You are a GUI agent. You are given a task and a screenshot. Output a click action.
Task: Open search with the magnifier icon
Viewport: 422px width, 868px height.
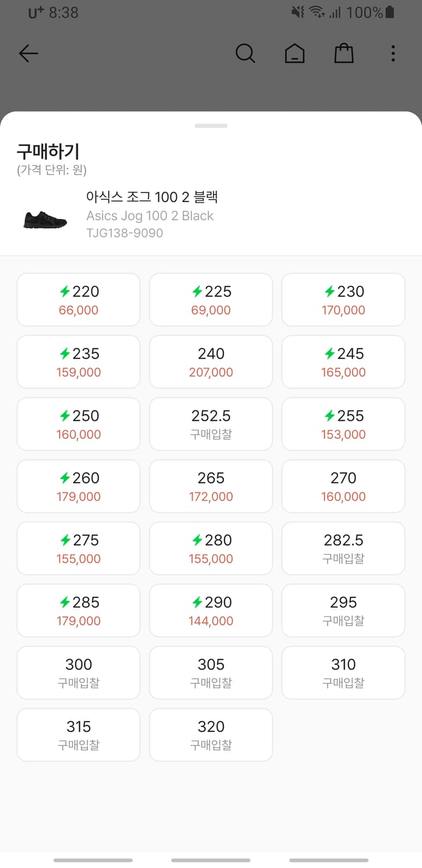click(x=245, y=54)
